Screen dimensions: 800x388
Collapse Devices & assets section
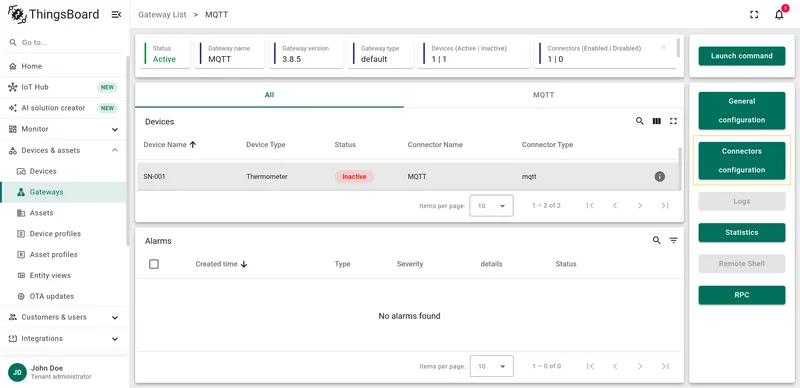tap(63, 150)
